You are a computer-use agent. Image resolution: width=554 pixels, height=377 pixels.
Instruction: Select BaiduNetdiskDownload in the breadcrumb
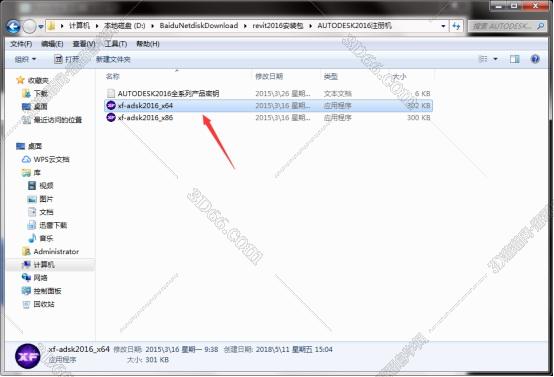(199, 26)
